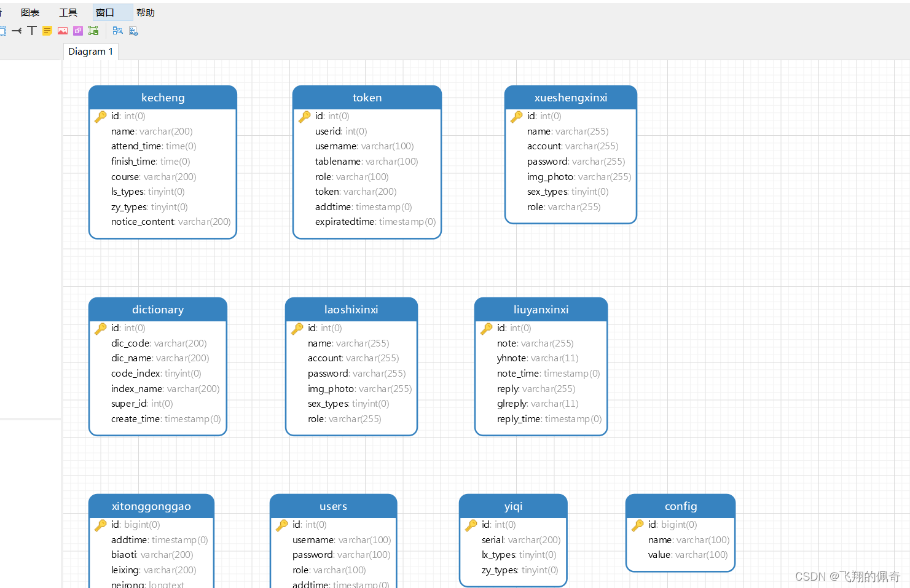This screenshot has height=588, width=910.
Task: Click primary key icon in kecheng table
Action: (101, 116)
